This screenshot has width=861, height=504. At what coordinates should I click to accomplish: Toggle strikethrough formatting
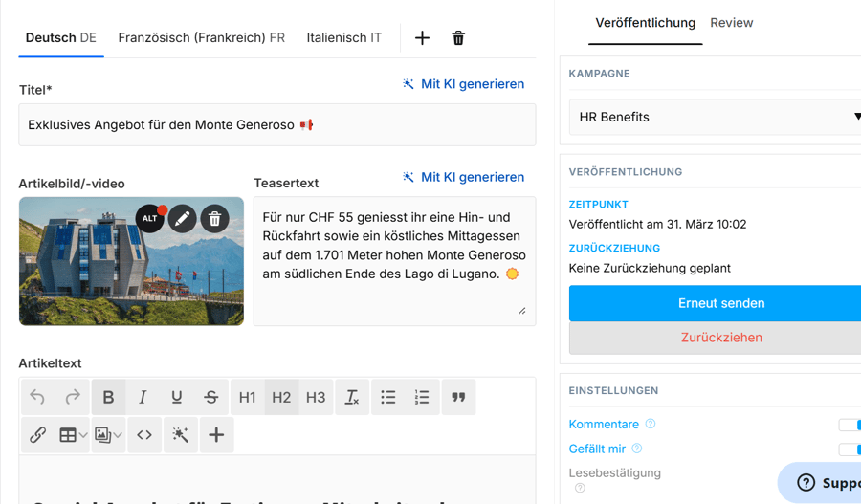pos(210,397)
